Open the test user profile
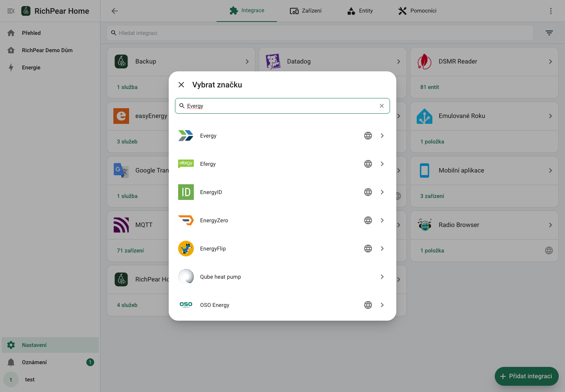Image resolution: width=565 pixels, height=392 pixels. coord(50,379)
